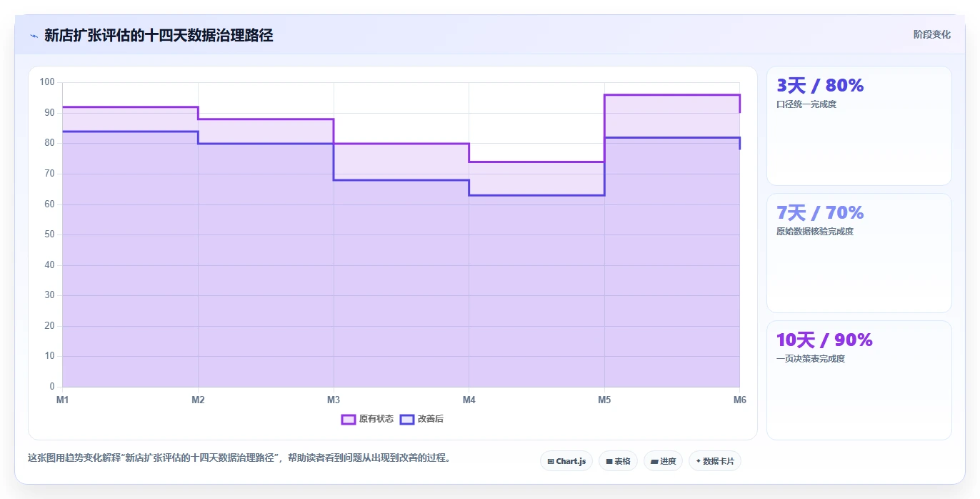Click the 一页决策表完成度 caption
Screen dimensions: 980x499
tap(811, 359)
